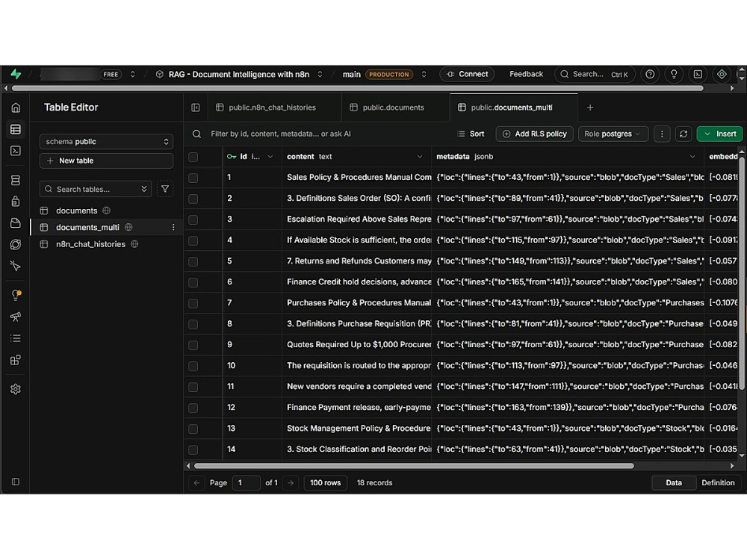Screen dimensions: 747x560
Task: Open the top bar lightbulb advisor icon
Action: pos(674,74)
